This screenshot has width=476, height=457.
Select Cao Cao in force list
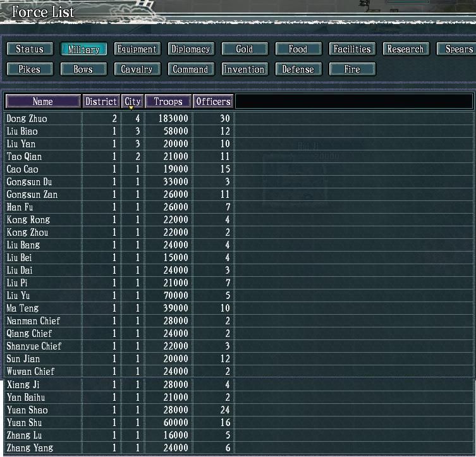[23, 169]
